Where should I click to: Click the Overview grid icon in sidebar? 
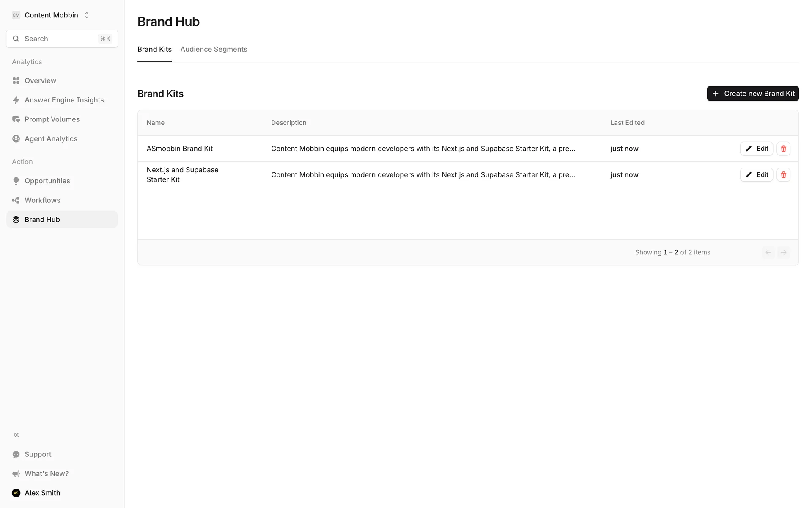point(16,80)
